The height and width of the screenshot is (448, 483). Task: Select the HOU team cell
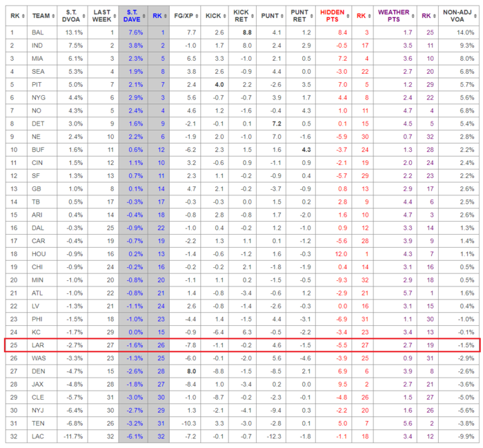pos(42,254)
